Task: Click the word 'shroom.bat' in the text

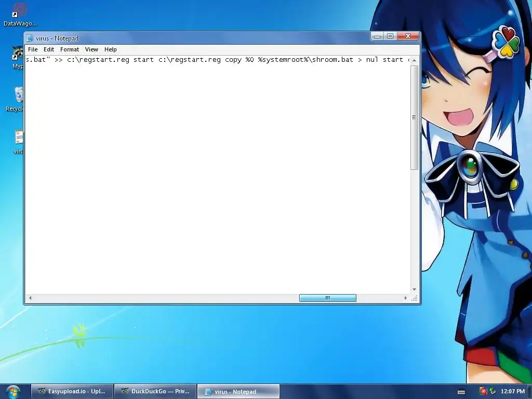Action: click(332, 60)
